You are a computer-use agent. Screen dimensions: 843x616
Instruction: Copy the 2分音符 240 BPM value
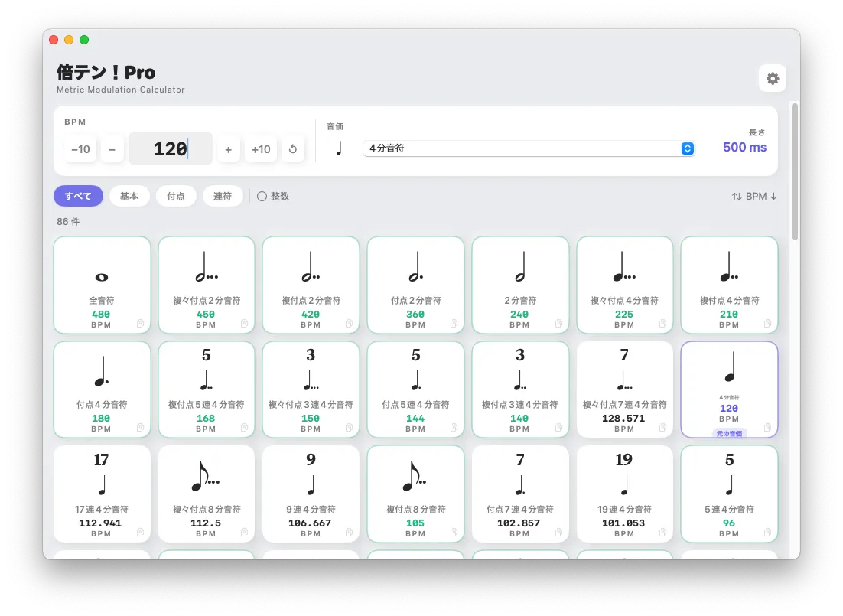pyautogui.click(x=558, y=324)
